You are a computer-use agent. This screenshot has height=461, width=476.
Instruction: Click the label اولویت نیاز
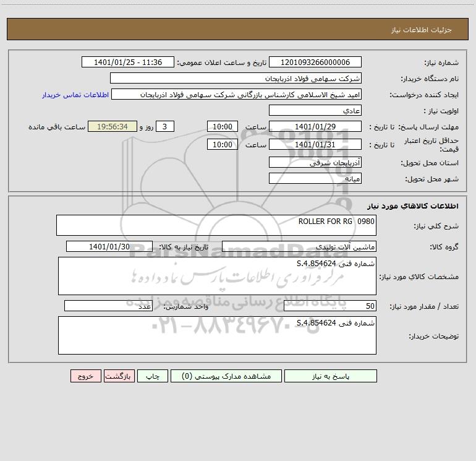(x=441, y=111)
